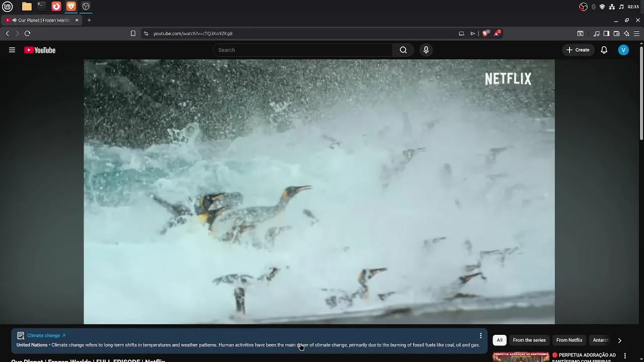The width and height of the screenshot is (644, 362).
Task: Open the account avatar menu
Action: tap(623, 50)
